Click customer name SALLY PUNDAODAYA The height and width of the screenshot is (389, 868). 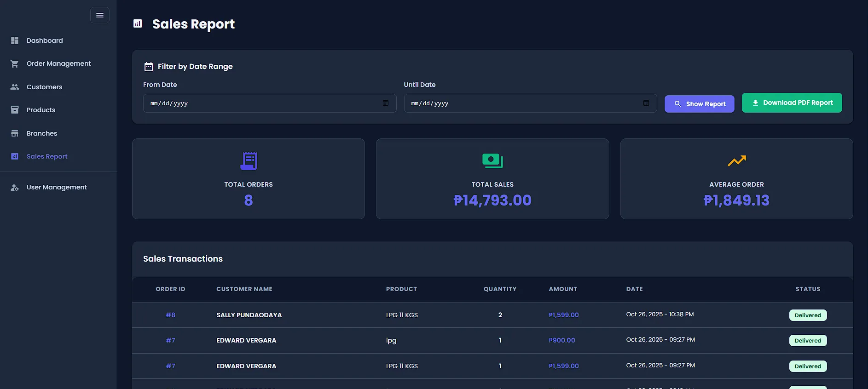click(249, 315)
